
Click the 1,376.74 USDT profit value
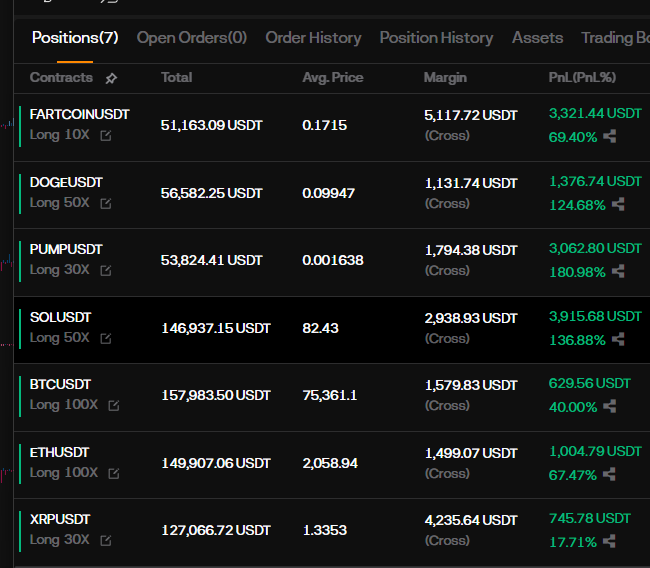pos(595,181)
